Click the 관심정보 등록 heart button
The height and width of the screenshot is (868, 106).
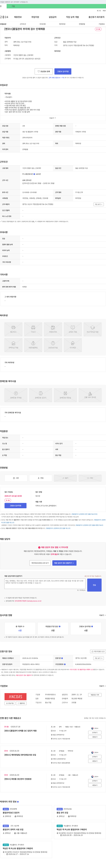tap(44, 71)
